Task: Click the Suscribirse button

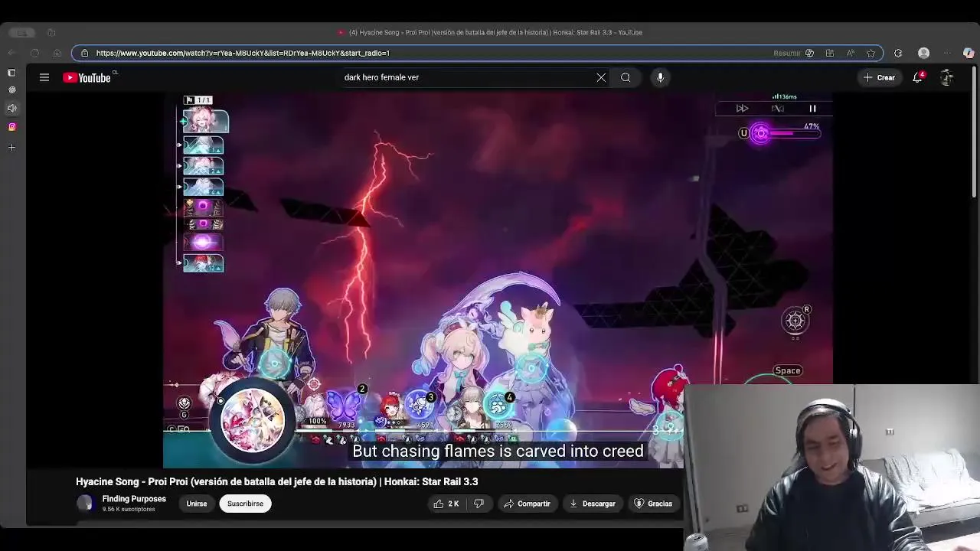Action: point(245,504)
